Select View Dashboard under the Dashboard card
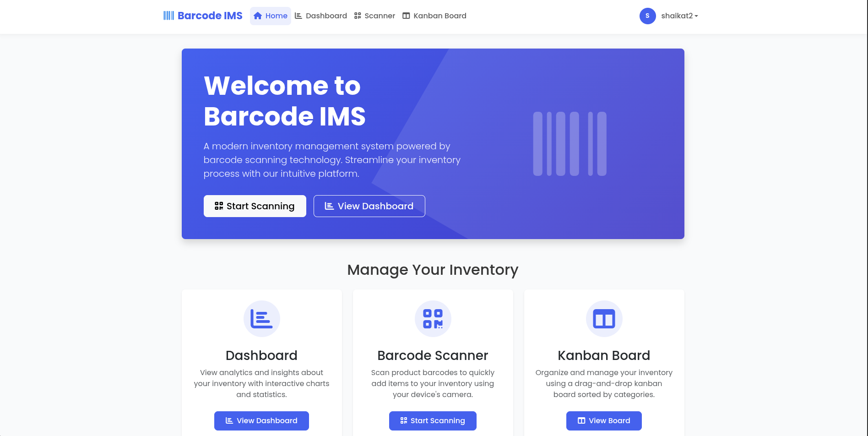This screenshot has width=868, height=436. pos(261,420)
